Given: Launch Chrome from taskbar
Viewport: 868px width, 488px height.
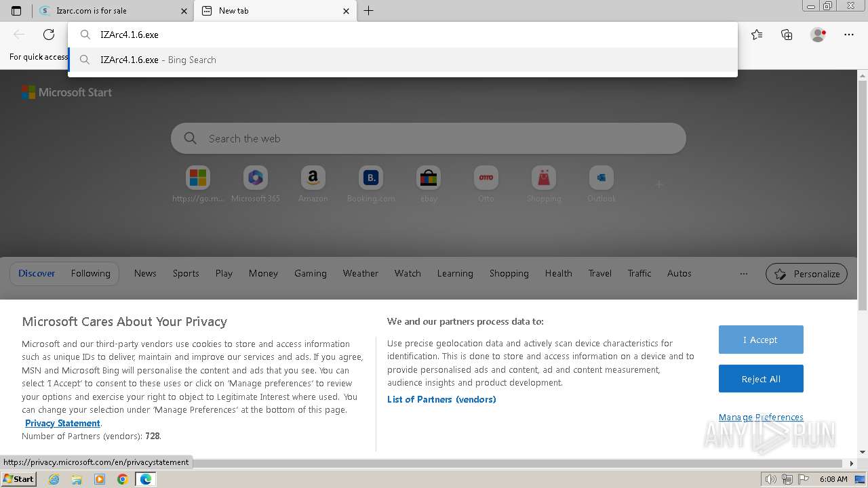Looking at the screenshot, I should click(123, 479).
